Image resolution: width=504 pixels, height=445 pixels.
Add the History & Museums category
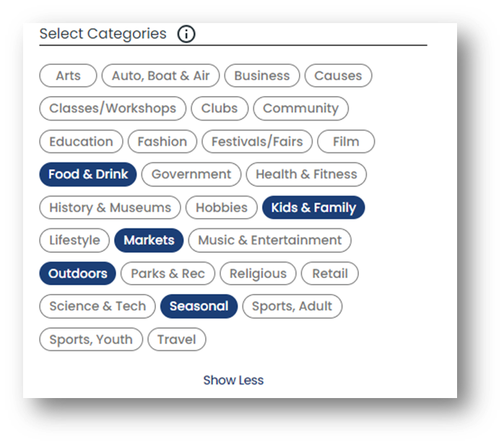pyautogui.click(x=110, y=207)
